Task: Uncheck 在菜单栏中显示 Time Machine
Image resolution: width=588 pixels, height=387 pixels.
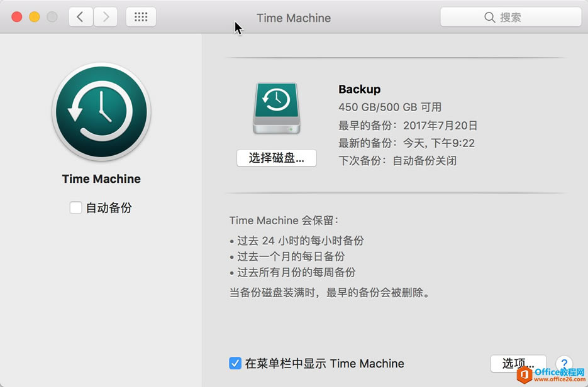Action: point(235,363)
